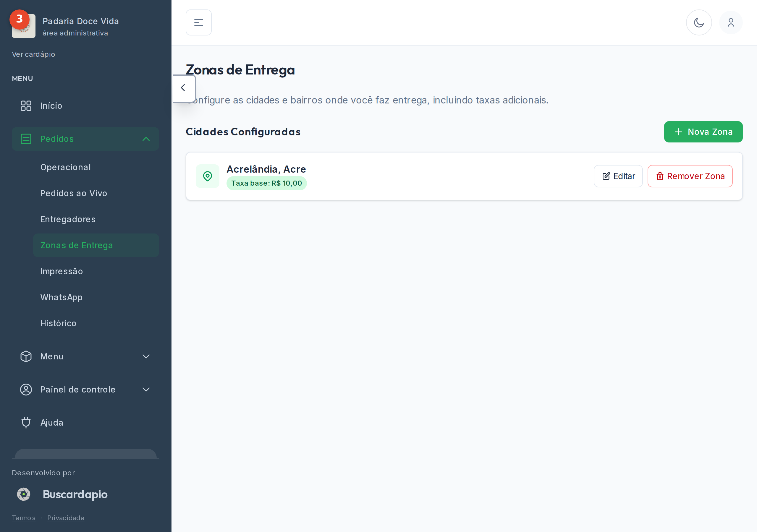Viewport: 757px width, 532px height.
Task: Click the Início grid icon
Action: (26, 106)
